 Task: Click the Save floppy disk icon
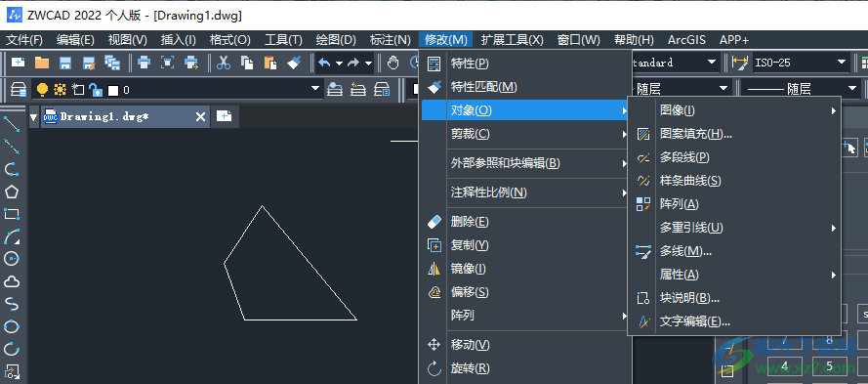[65, 63]
